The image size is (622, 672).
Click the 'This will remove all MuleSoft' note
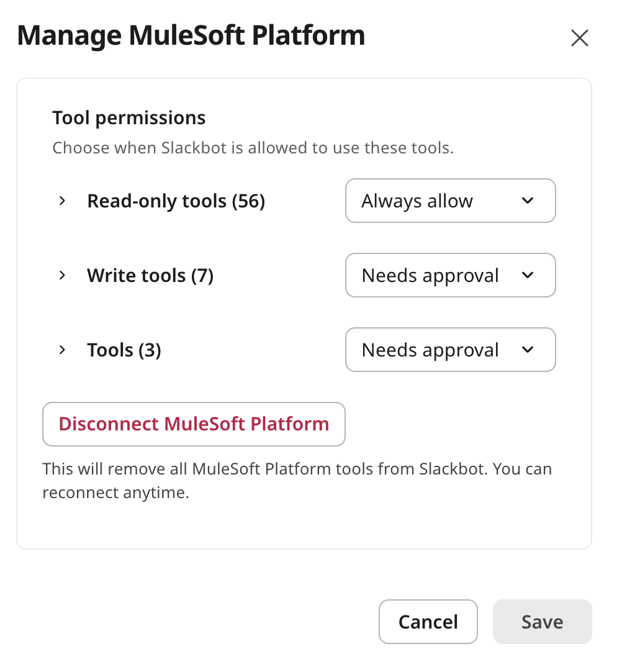(297, 481)
